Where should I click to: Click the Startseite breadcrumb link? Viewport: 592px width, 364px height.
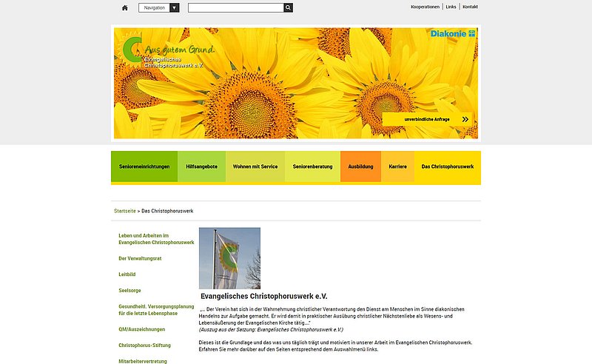point(125,211)
